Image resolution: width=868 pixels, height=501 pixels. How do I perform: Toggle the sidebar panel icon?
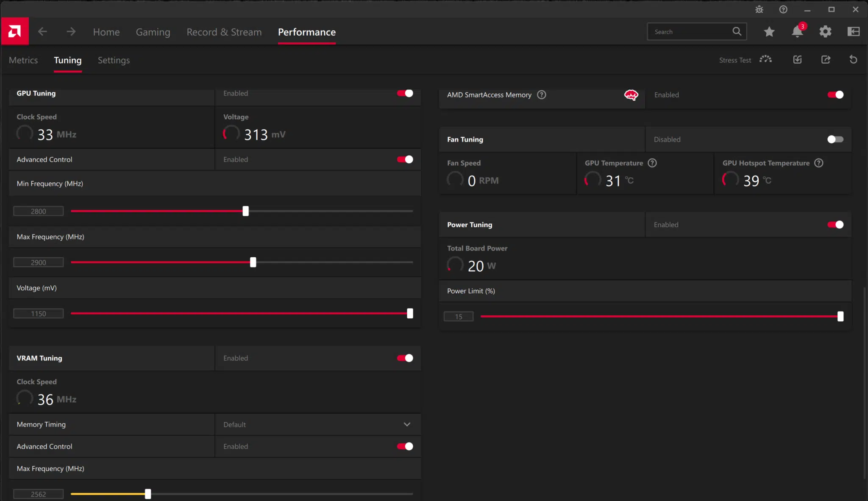coord(853,31)
